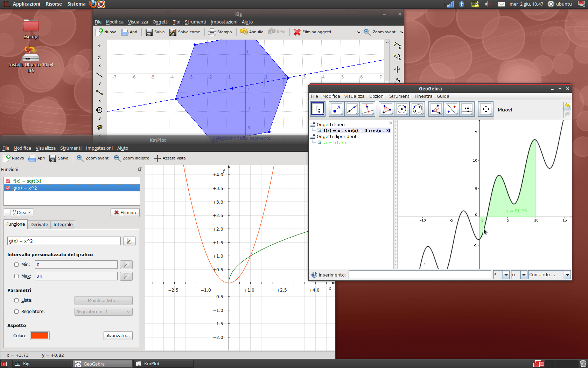Open GeoGebra input help icon
The width and height of the screenshot is (588, 368).
[x=314, y=275]
